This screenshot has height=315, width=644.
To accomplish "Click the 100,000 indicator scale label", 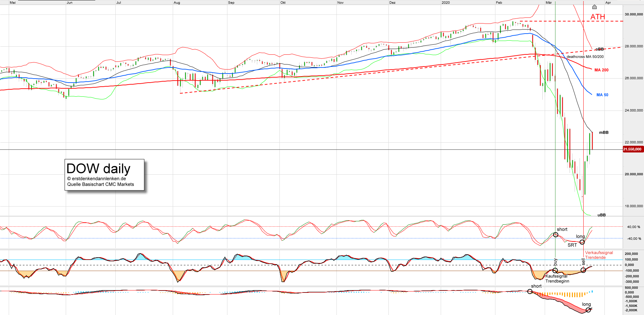I will coord(632,260).
